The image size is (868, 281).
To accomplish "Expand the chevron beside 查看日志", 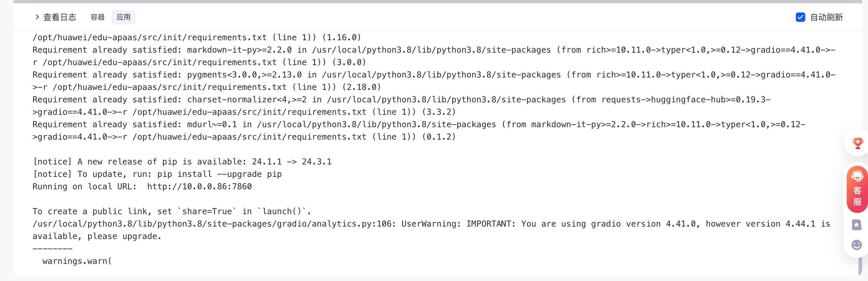I will pos(37,17).
